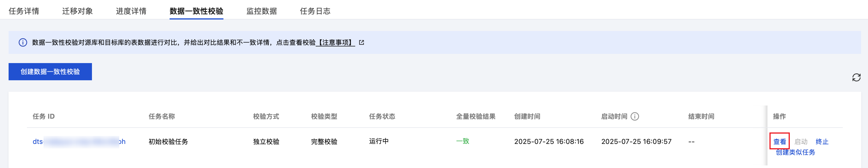This screenshot has height=168, width=868.
Task: Show the 任务日志 tab
Action: pos(315,11)
